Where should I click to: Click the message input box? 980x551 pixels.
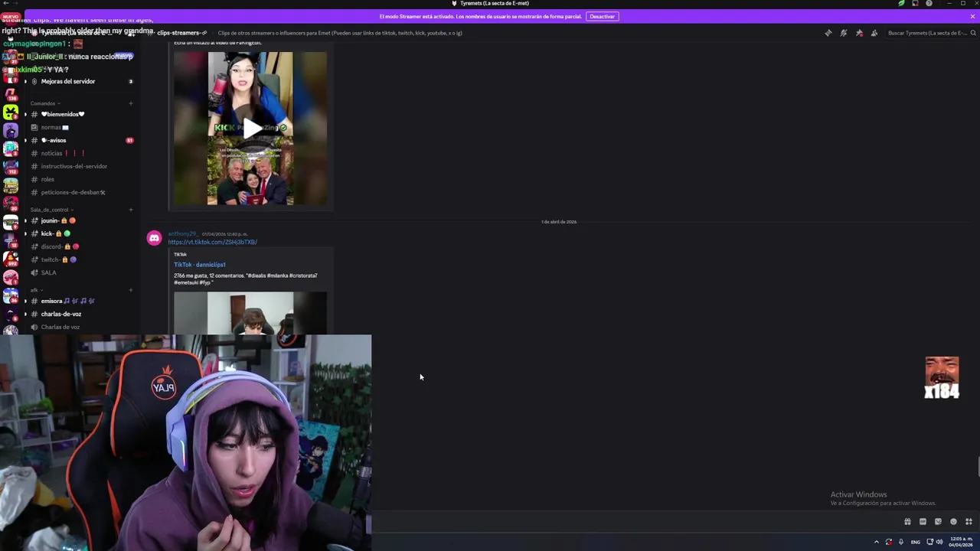click(635, 522)
